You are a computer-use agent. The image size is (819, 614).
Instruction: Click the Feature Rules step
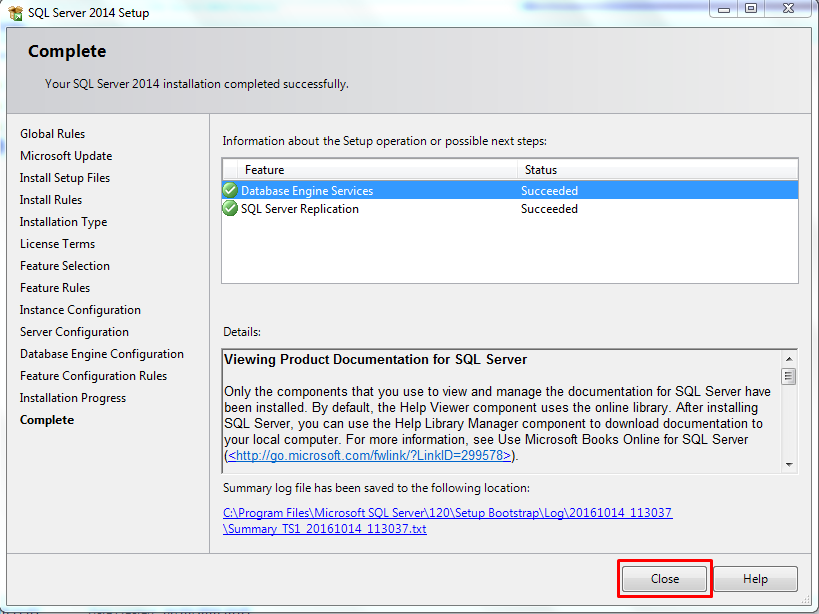(x=55, y=288)
